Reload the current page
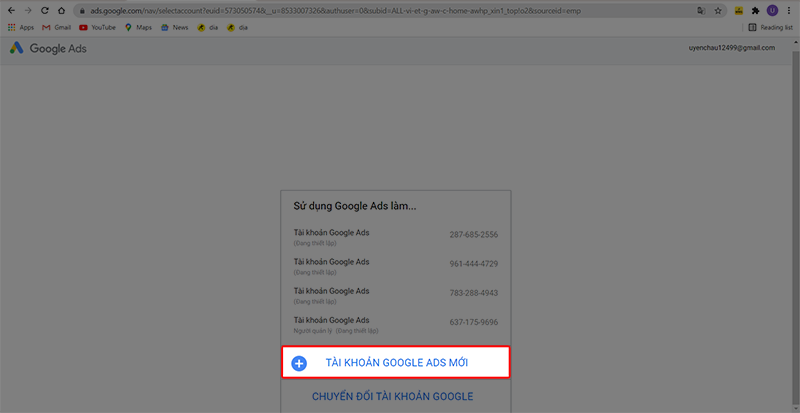 (x=45, y=10)
